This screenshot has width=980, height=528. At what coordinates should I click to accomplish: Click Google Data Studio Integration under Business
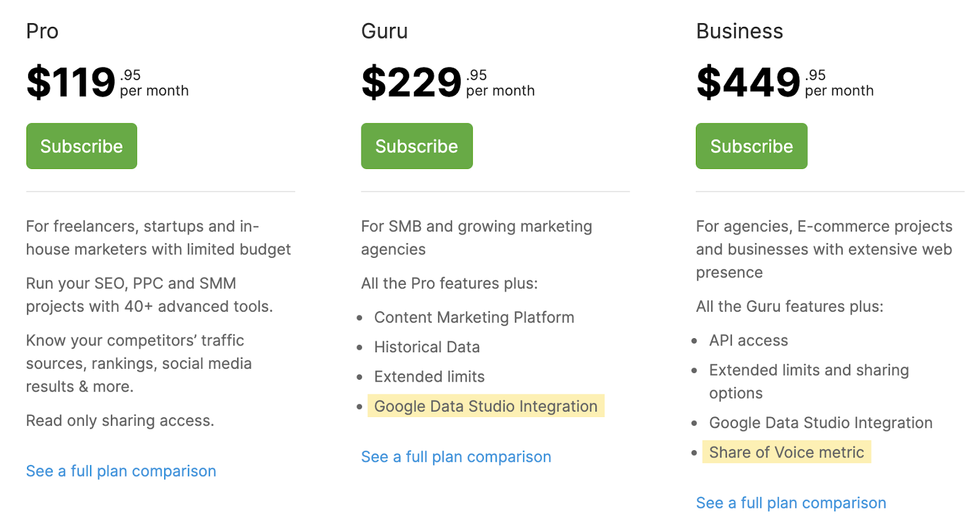coord(821,423)
